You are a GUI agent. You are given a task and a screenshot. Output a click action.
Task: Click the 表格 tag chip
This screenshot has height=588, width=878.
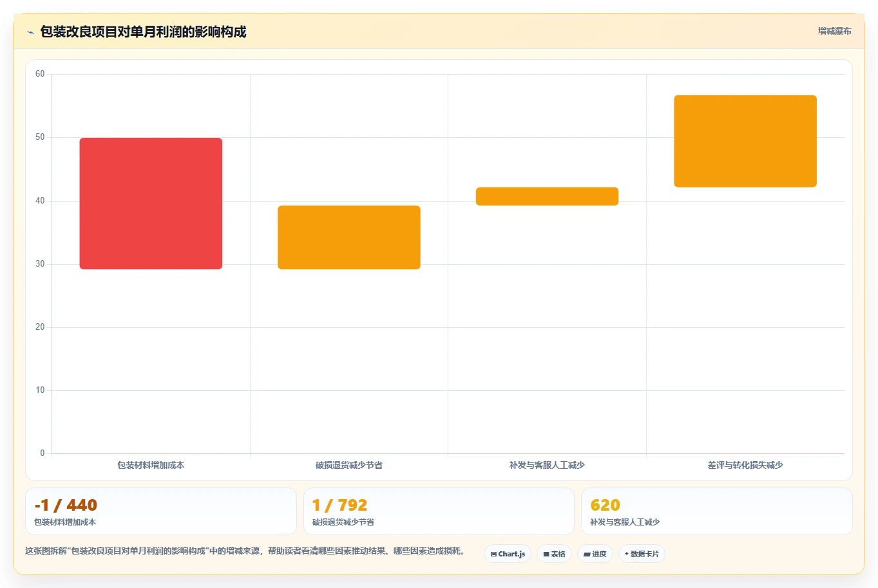point(554,554)
